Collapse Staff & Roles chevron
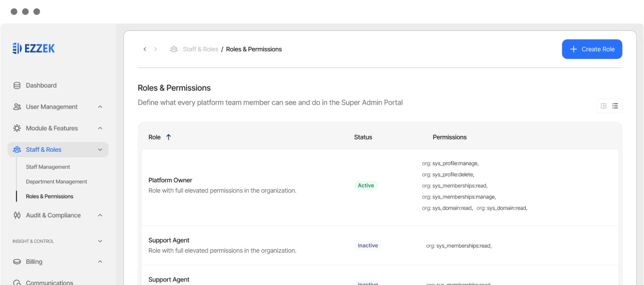The height and width of the screenshot is (285, 644). [100, 150]
